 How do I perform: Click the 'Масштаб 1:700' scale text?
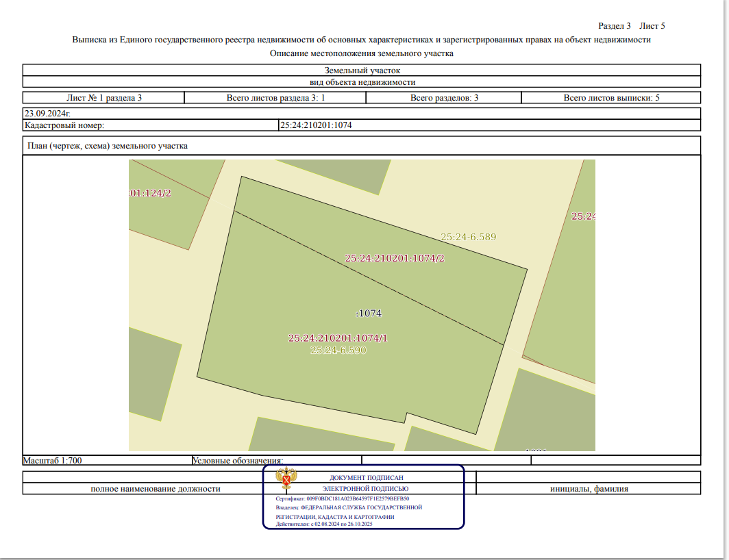53,461
